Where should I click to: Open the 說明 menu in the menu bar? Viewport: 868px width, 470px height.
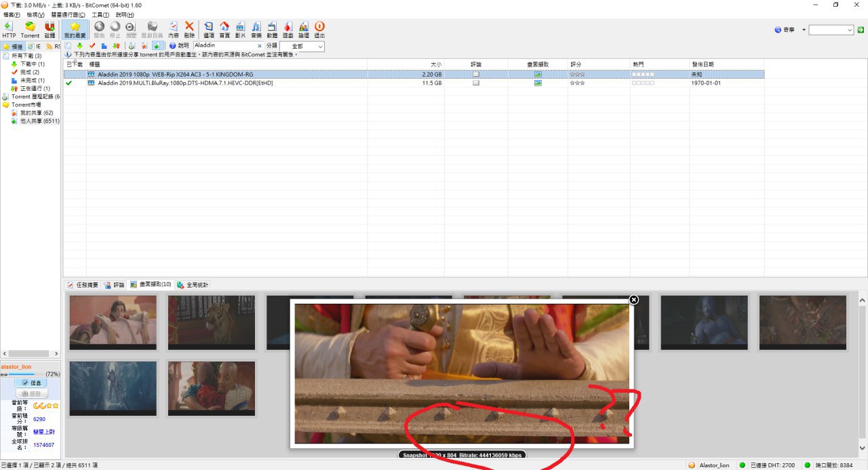125,15
